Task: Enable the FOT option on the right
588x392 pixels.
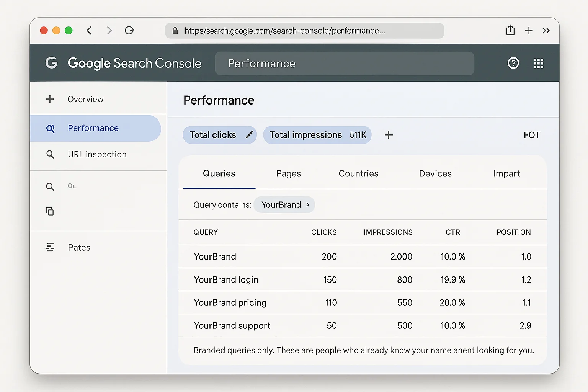Action: click(x=532, y=135)
